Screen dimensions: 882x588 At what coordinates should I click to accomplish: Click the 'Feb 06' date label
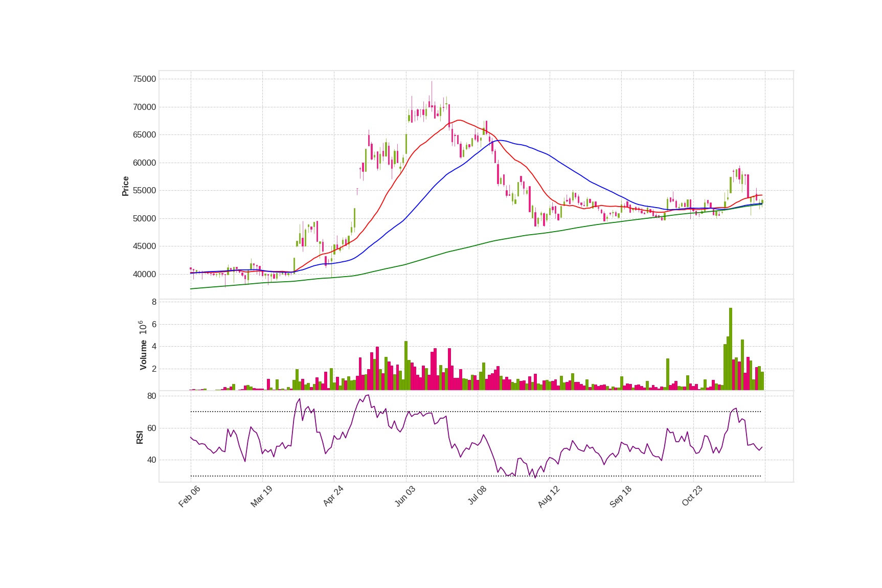[x=189, y=496]
